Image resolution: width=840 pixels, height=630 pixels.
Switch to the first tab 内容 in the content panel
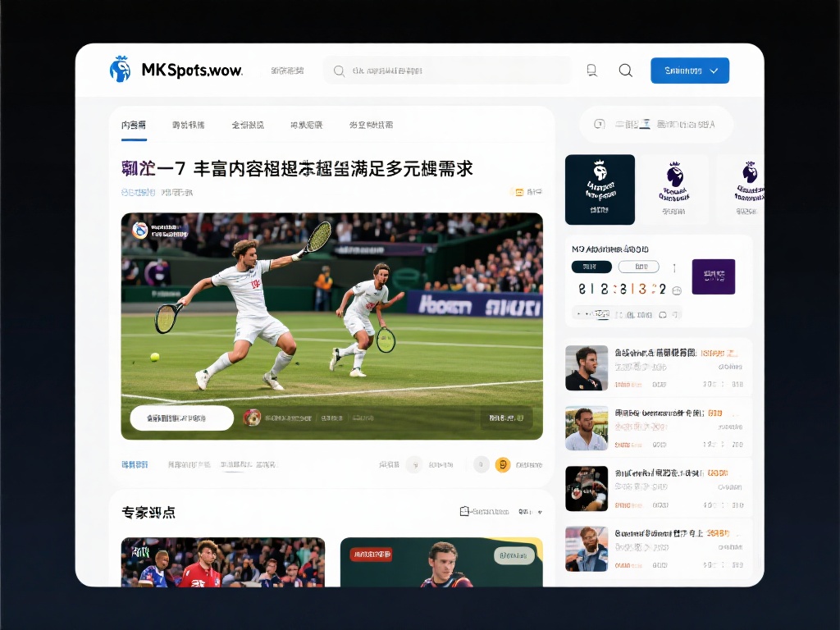click(134, 126)
